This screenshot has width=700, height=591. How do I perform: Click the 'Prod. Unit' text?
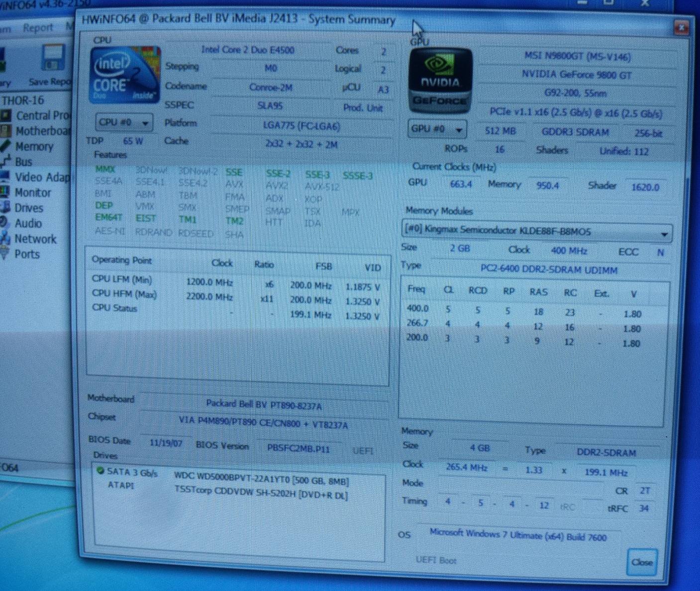(363, 108)
